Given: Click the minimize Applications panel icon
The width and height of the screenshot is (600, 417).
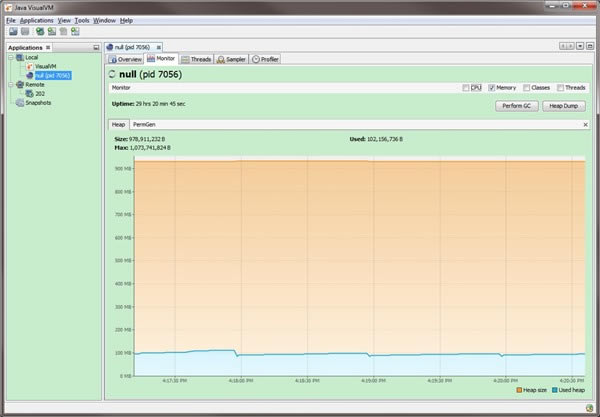Looking at the screenshot, I should pyautogui.click(x=96, y=47).
